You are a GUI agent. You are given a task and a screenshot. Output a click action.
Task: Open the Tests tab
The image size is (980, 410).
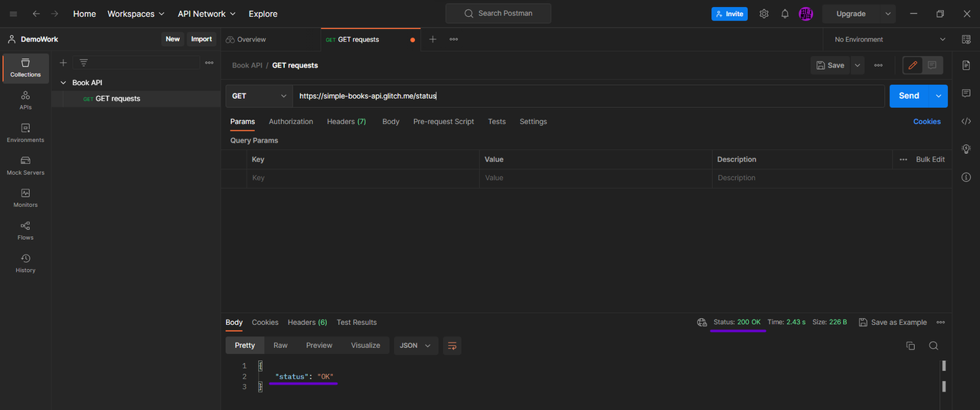tap(497, 122)
